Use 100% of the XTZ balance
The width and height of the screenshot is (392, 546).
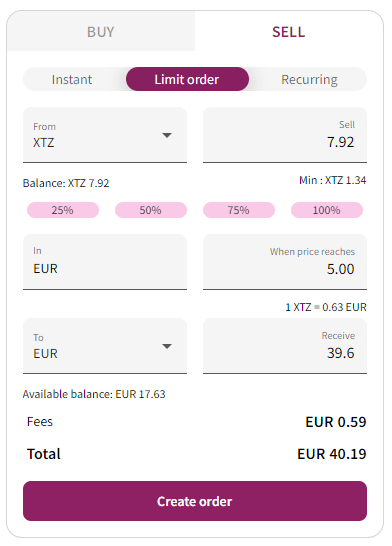click(x=327, y=210)
